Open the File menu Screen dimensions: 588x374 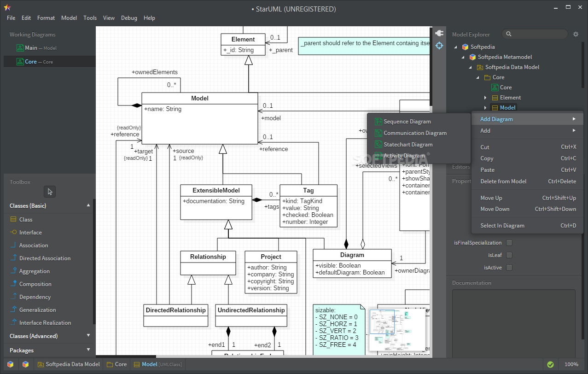click(x=11, y=18)
